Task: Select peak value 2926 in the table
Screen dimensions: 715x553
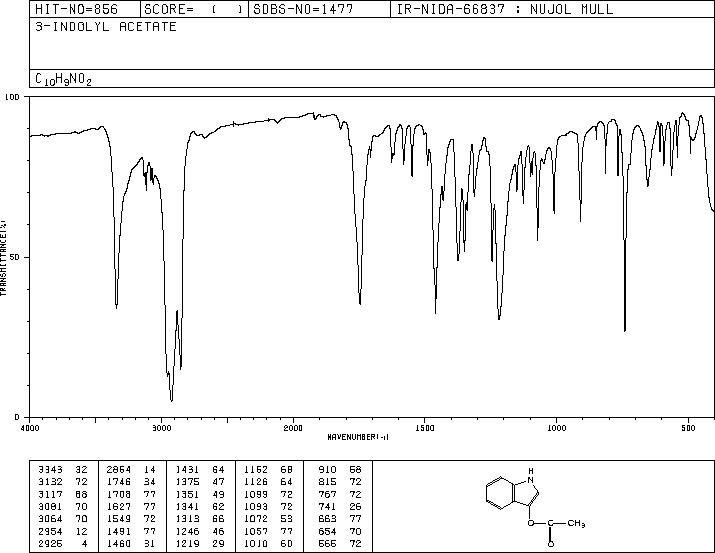Action: point(50,544)
